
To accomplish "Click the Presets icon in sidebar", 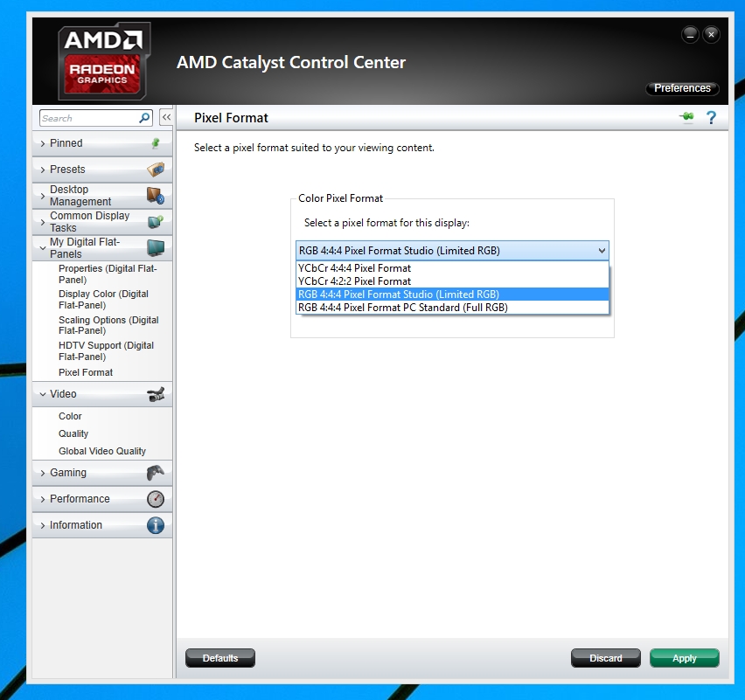I will coord(156,169).
